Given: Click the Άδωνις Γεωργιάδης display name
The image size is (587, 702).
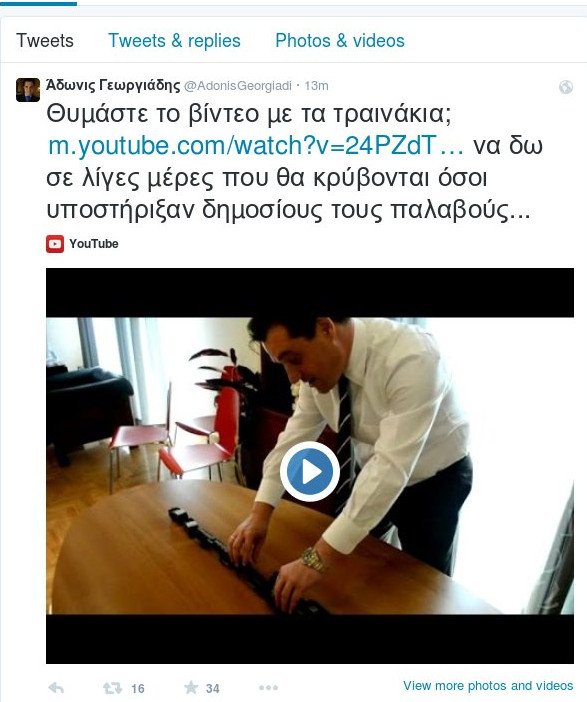Looking at the screenshot, I should tap(113, 85).
